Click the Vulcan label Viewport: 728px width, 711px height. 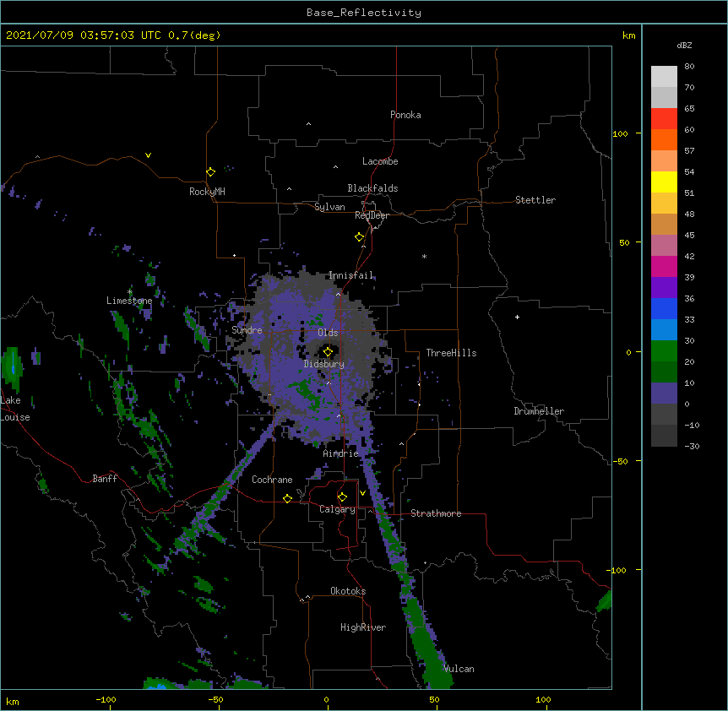(459, 669)
